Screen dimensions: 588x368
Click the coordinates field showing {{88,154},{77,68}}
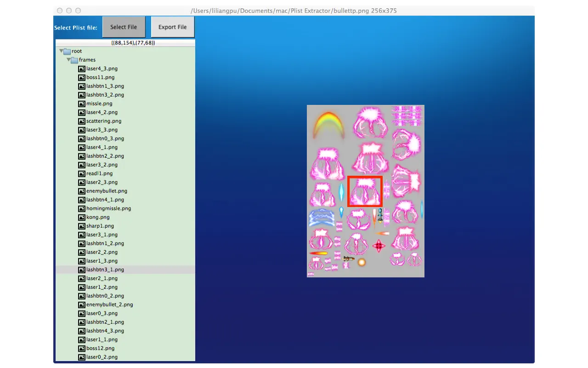tap(133, 42)
